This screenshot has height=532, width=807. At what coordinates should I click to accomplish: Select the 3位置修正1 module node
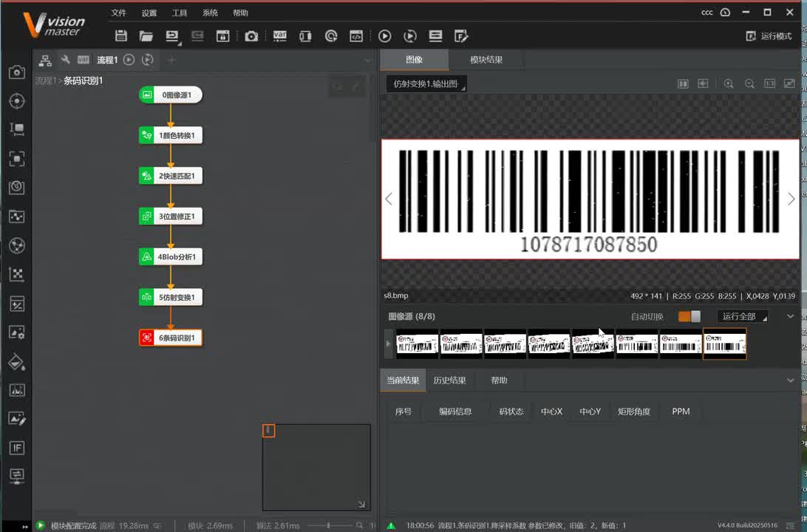[x=171, y=216]
